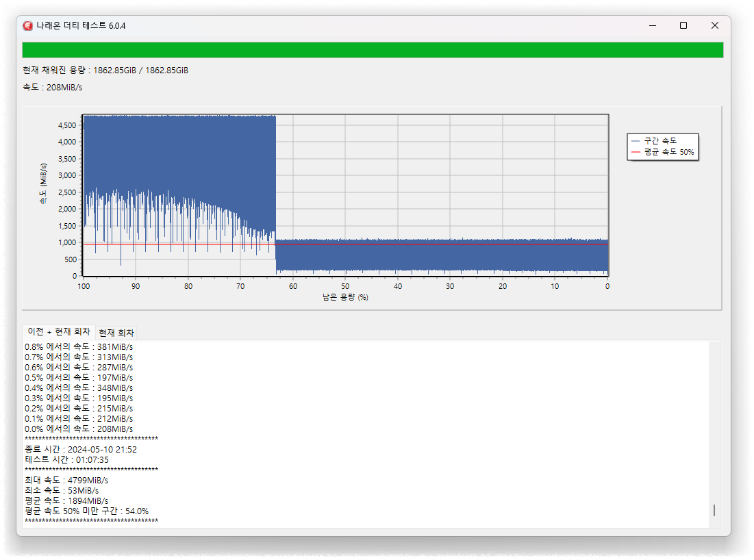The width and height of the screenshot is (754, 560).
Task: Select the log line 0.2% 에서의 속도 : 215MiB/s
Action: click(79, 409)
